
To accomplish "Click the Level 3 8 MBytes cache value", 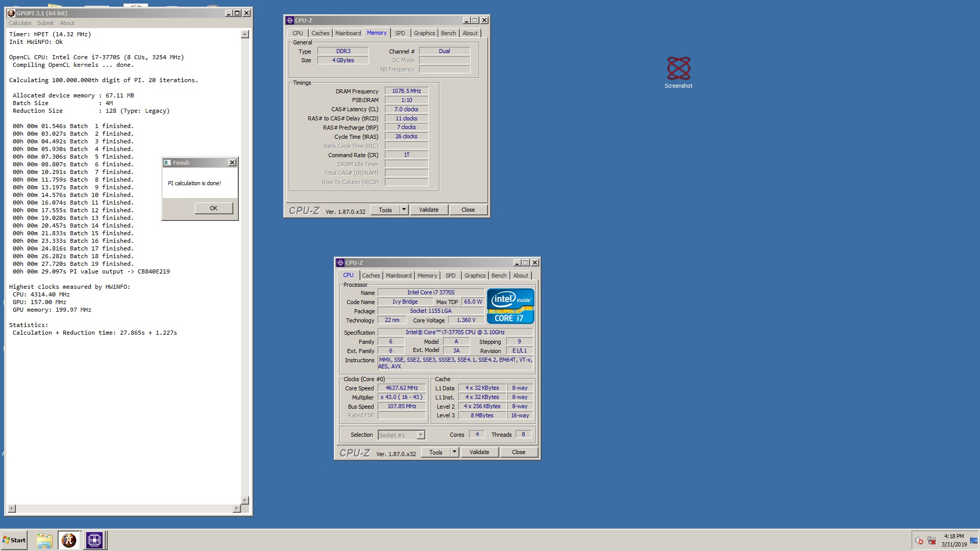I will click(482, 415).
